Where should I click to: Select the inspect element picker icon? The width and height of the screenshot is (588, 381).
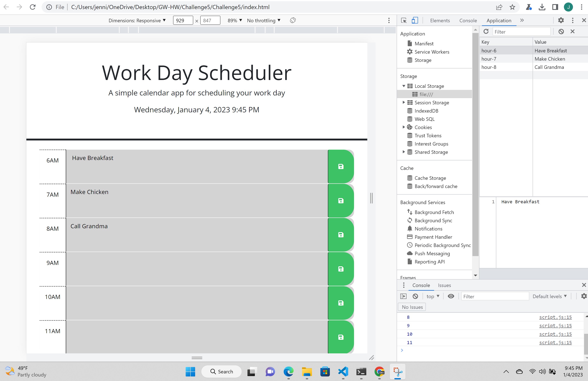point(404,20)
